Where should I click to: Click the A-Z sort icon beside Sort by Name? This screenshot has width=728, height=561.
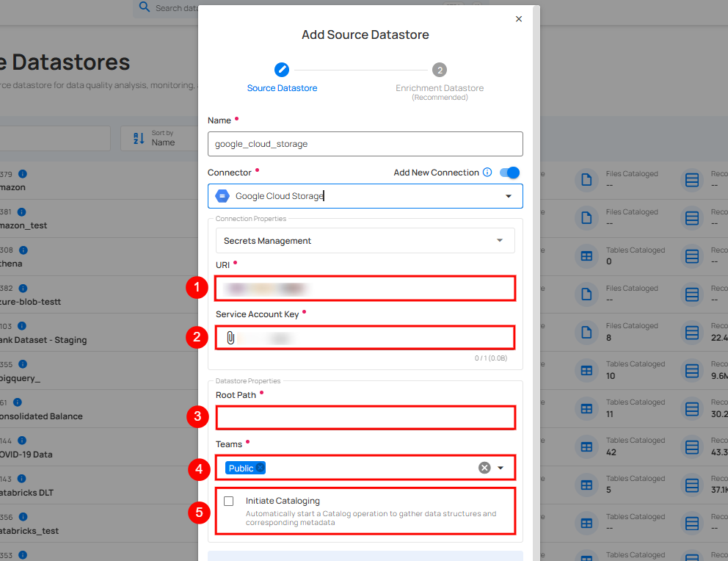[138, 138]
